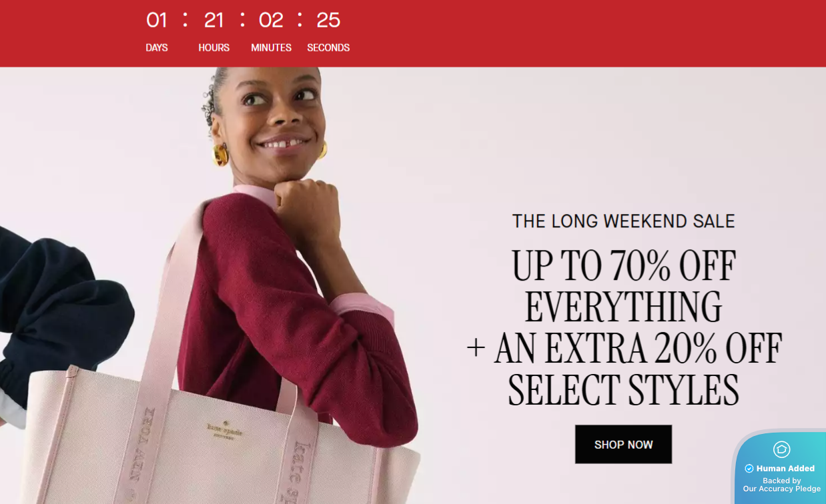The height and width of the screenshot is (504, 826).
Task: Select the seconds countdown number 25
Action: pos(328,21)
